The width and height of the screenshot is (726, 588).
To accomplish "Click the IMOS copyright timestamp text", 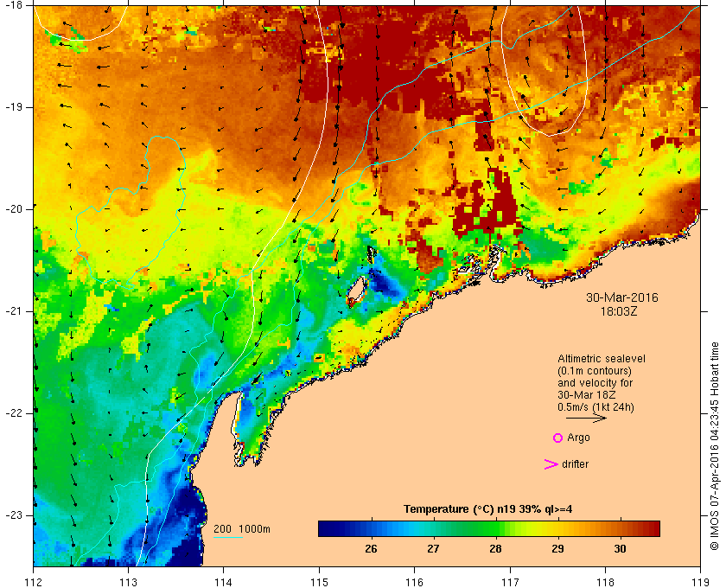I will coord(714,446).
